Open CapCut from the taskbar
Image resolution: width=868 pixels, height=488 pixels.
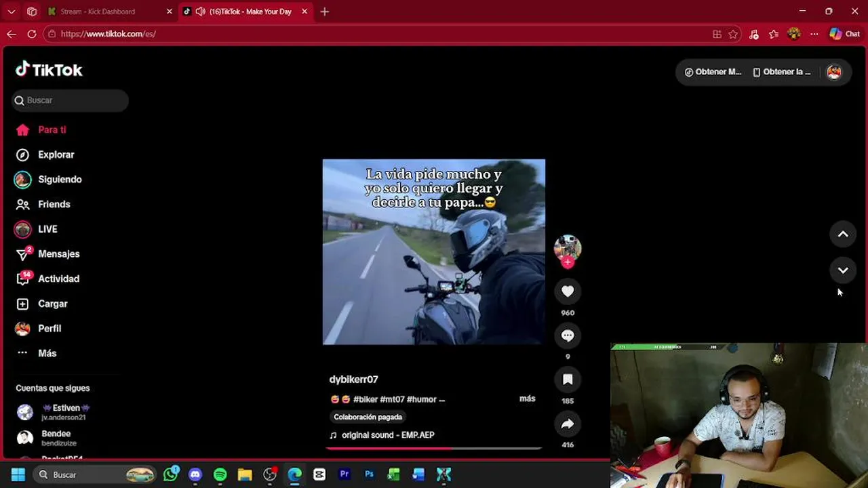click(x=319, y=474)
